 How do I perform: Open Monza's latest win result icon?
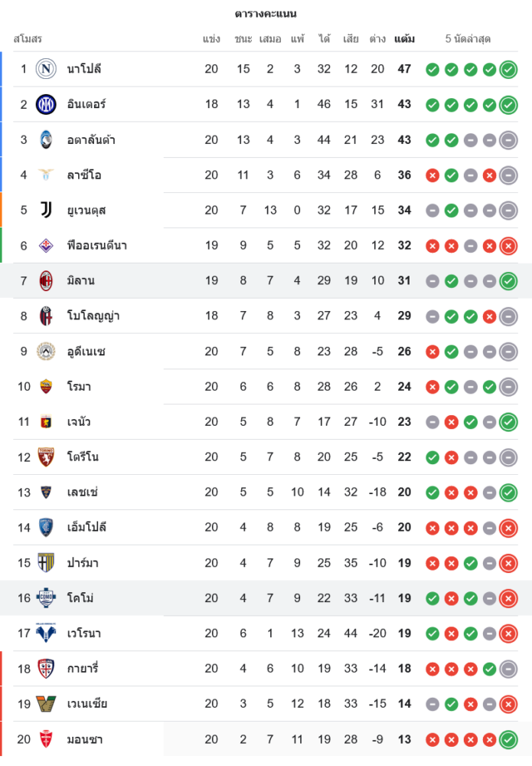click(508, 739)
